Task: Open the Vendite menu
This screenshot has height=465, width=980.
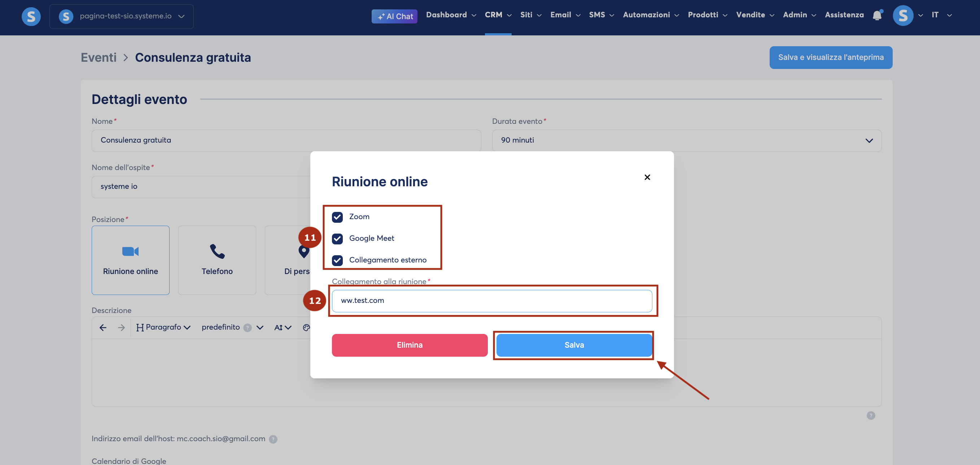Action: coord(755,15)
